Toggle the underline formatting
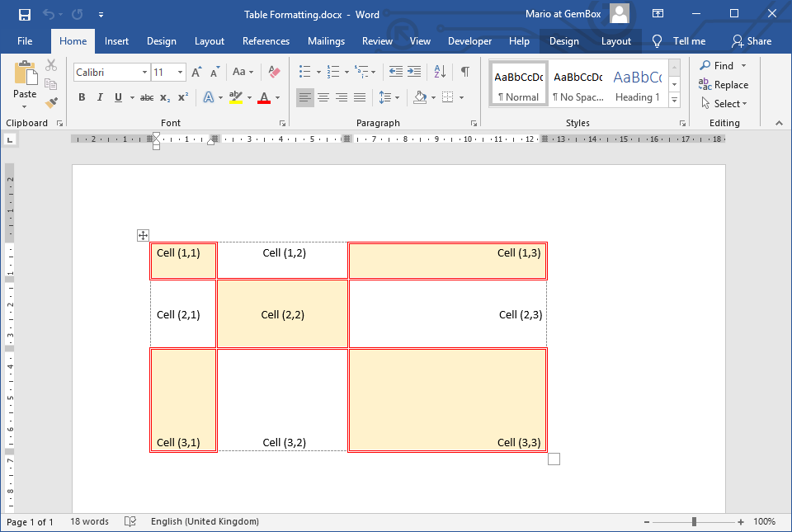Image resolution: width=792 pixels, height=532 pixels. click(x=117, y=97)
